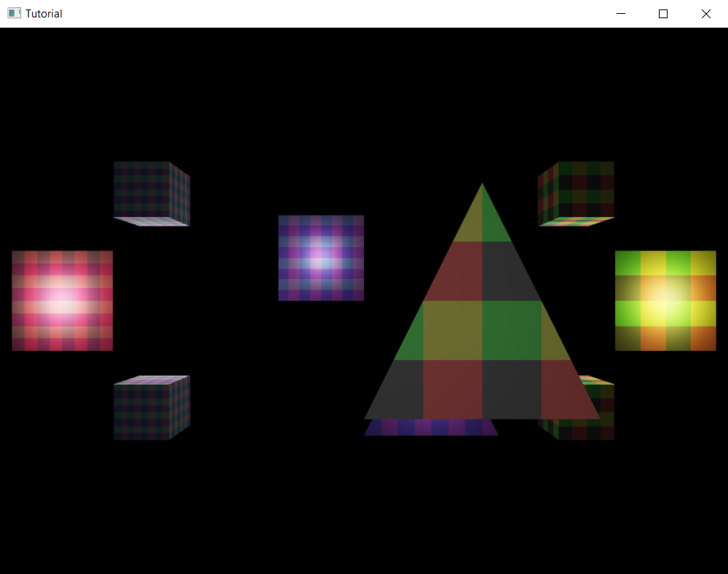Click the bottom-left dark plaid textured cube
The width and height of the screenshot is (728, 574).
pos(151,408)
